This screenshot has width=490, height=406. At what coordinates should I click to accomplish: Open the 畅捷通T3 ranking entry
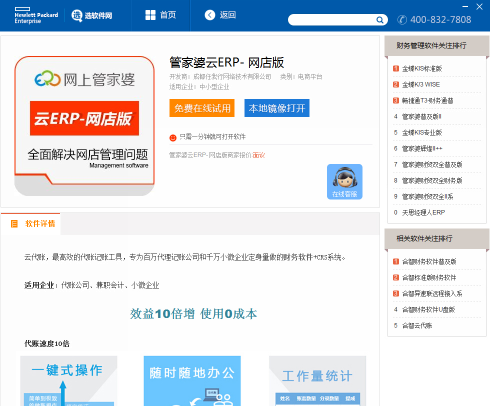coord(428,101)
